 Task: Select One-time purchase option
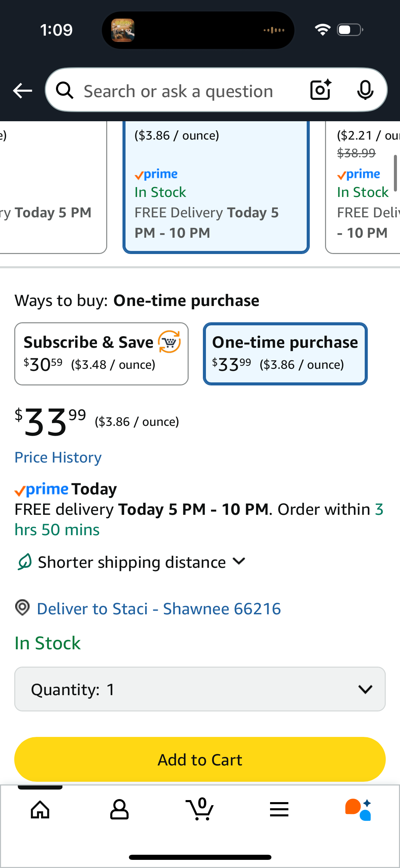(285, 354)
